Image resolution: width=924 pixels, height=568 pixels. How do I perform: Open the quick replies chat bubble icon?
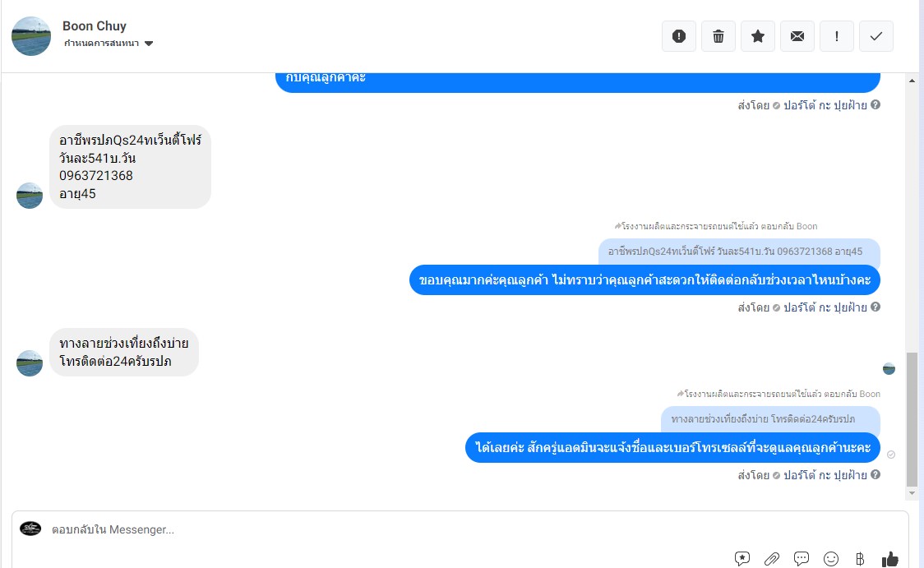802,558
